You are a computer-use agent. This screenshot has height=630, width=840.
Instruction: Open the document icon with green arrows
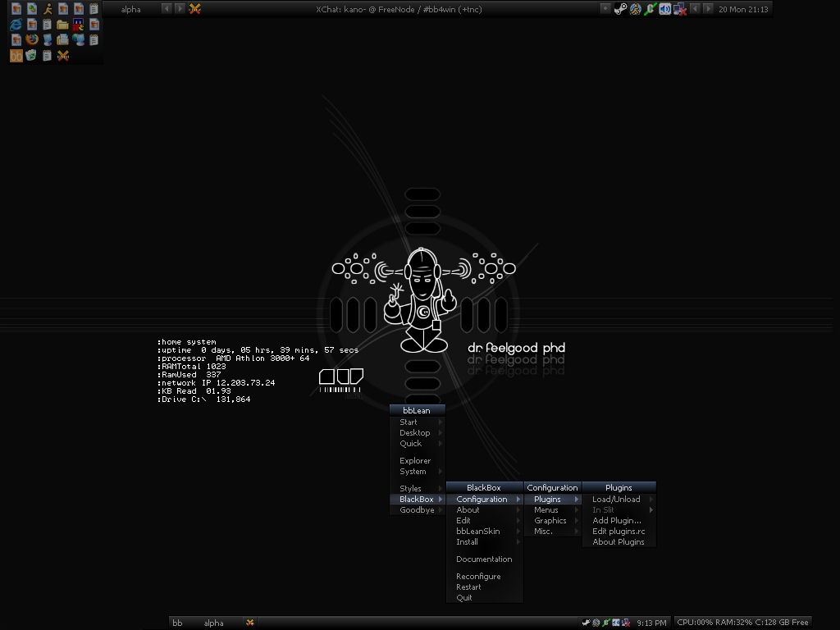pos(32,8)
